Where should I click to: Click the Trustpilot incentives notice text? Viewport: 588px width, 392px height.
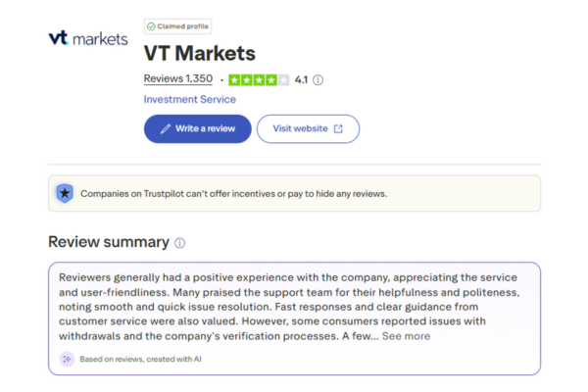point(233,193)
